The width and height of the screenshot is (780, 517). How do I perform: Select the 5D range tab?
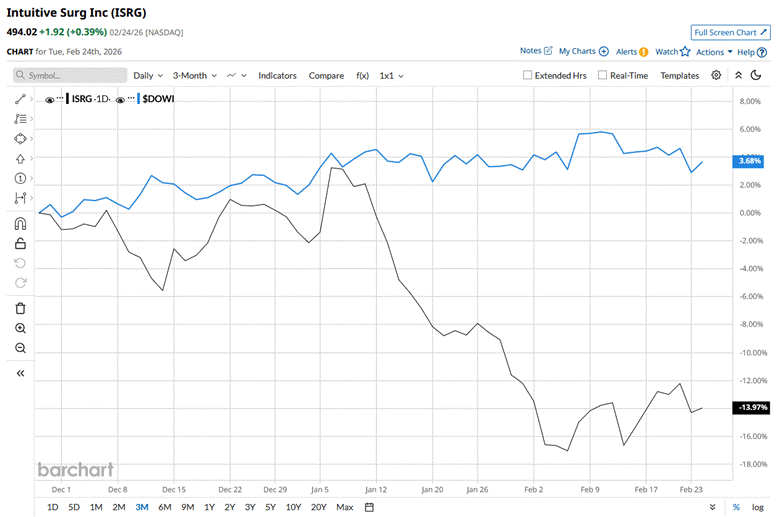tap(74, 507)
